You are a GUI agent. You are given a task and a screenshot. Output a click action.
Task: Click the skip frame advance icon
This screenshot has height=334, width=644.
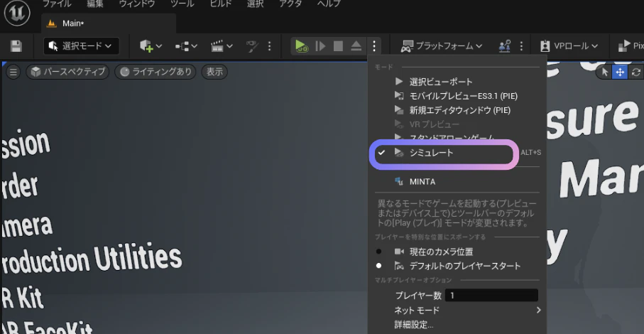pos(320,46)
